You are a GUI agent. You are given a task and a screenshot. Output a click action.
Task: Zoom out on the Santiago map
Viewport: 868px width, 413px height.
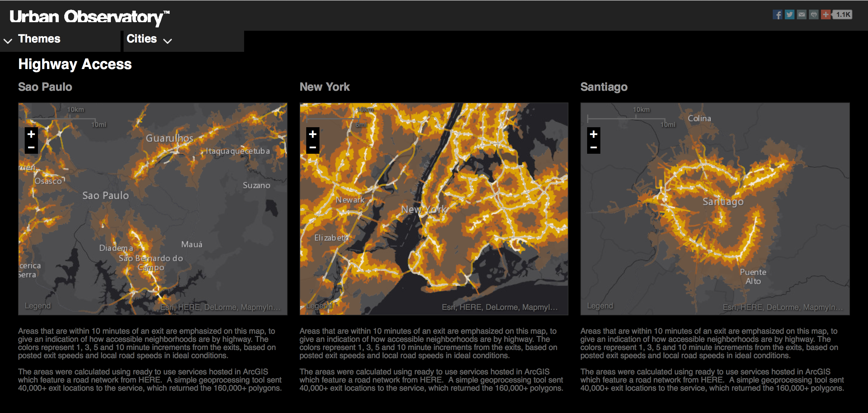click(594, 147)
